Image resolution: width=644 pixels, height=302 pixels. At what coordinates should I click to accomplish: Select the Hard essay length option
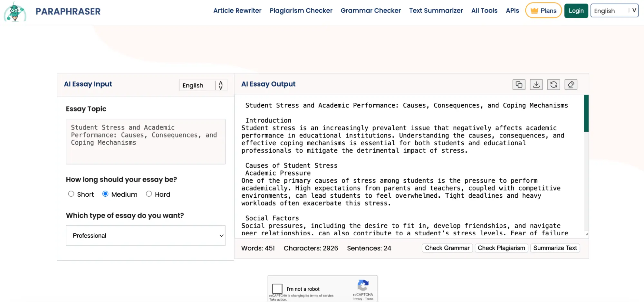(x=149, y=194)
